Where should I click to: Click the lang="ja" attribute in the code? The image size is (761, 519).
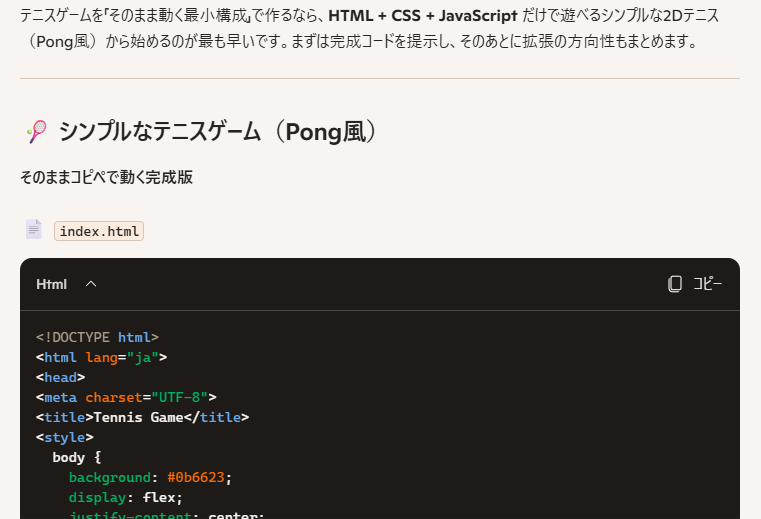[126, 357]
